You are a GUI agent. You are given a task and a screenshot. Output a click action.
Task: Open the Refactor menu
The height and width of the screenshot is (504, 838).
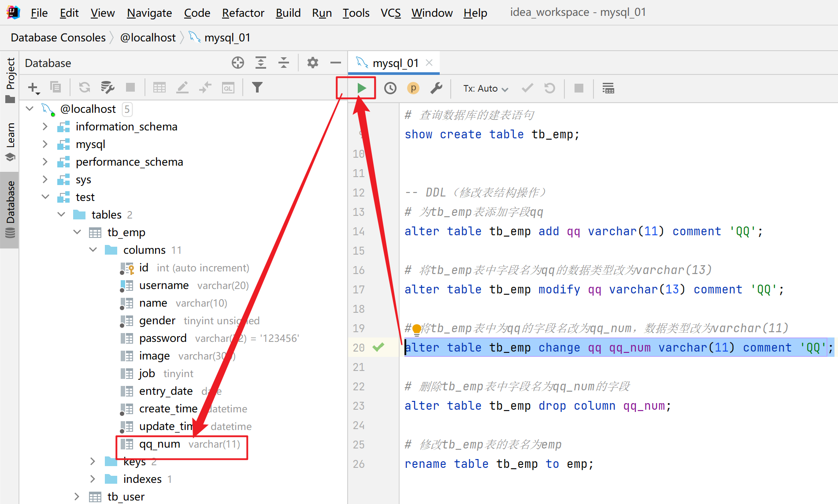tap(243, 13)
